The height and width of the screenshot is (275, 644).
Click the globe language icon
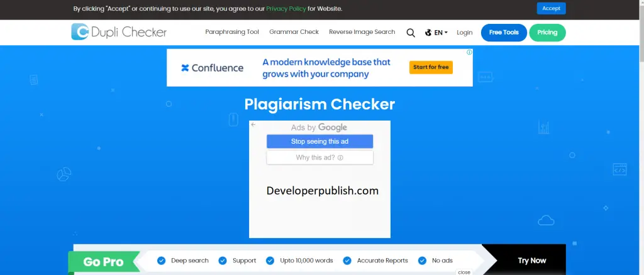click(428, 33)
